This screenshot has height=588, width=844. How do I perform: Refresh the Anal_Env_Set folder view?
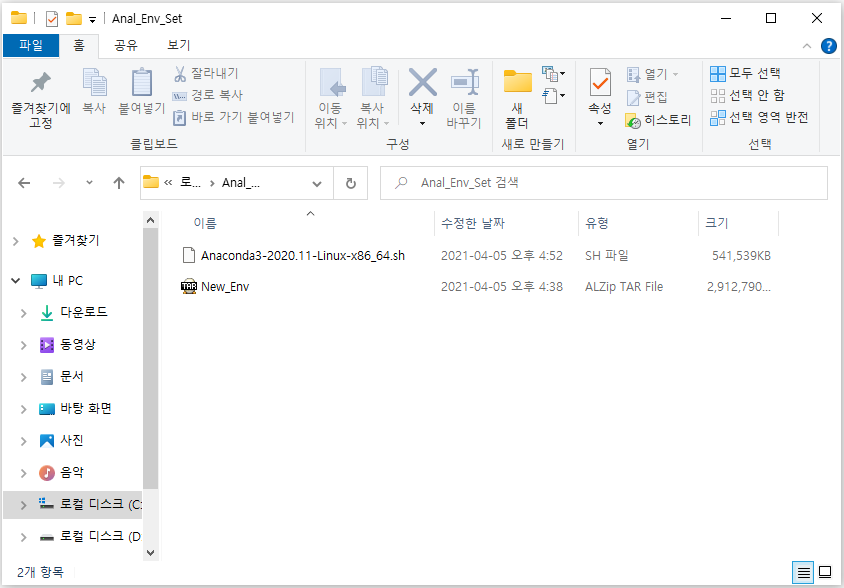tap(350, 183)
